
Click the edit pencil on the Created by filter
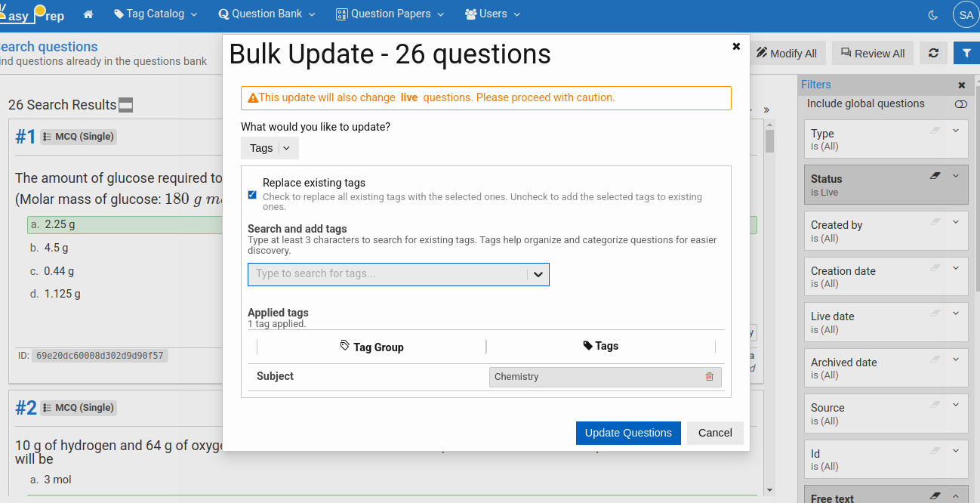click(935, 221)
